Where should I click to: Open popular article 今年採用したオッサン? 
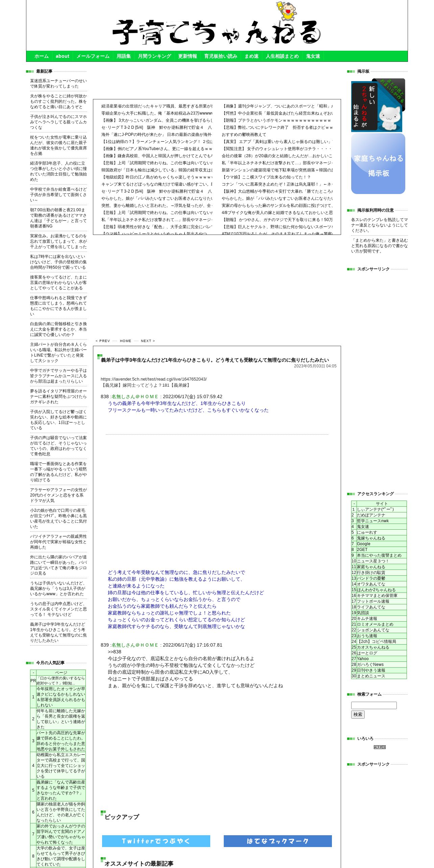coord(61,697)
